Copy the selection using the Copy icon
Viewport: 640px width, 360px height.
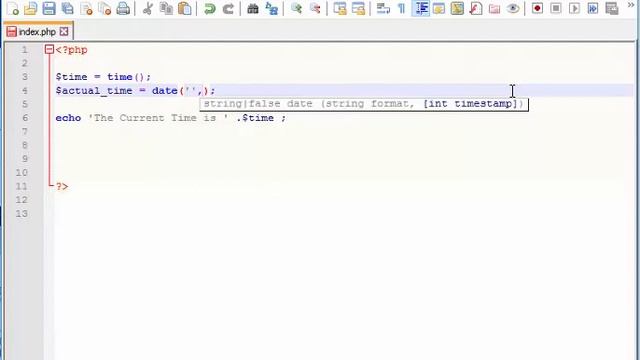166,9
